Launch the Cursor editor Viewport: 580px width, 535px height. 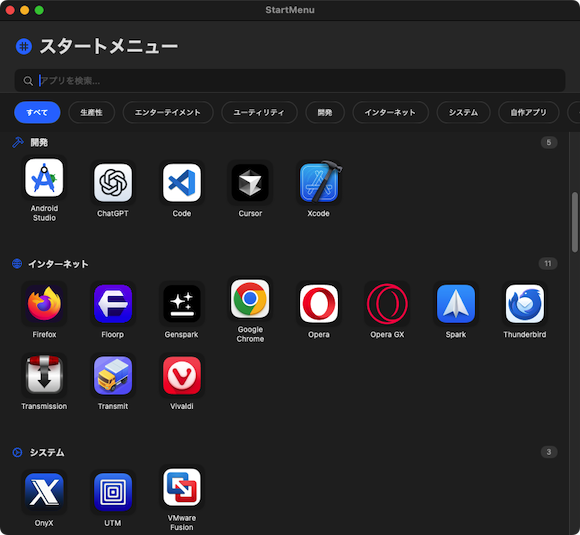[250, 183]
